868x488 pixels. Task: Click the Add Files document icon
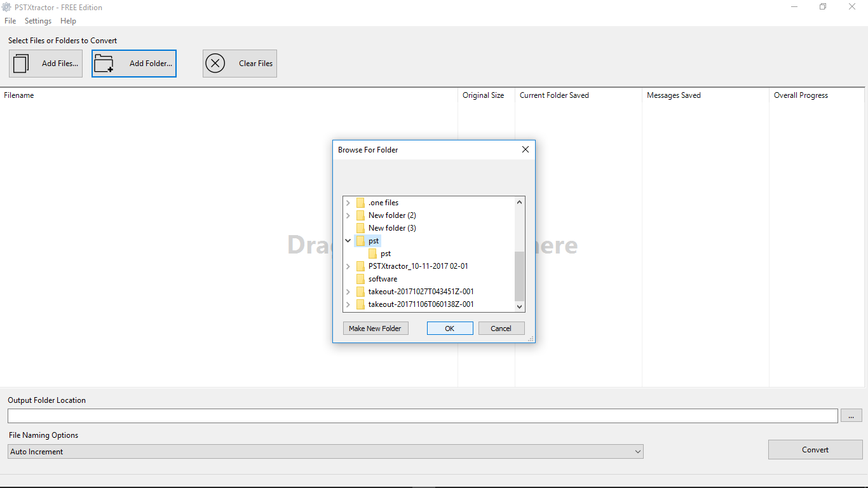coord(21,64)
